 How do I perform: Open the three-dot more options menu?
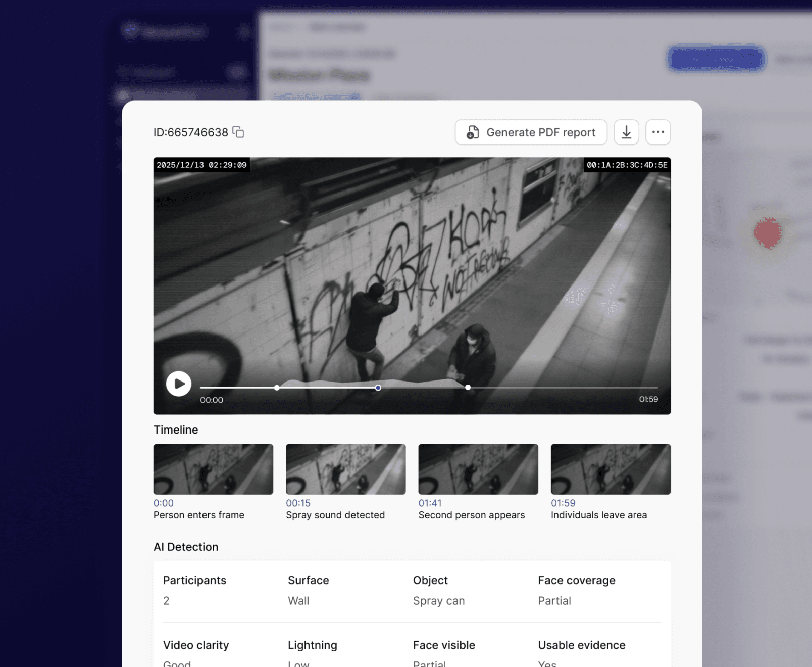pyautogui.click(x=657, y=132)
